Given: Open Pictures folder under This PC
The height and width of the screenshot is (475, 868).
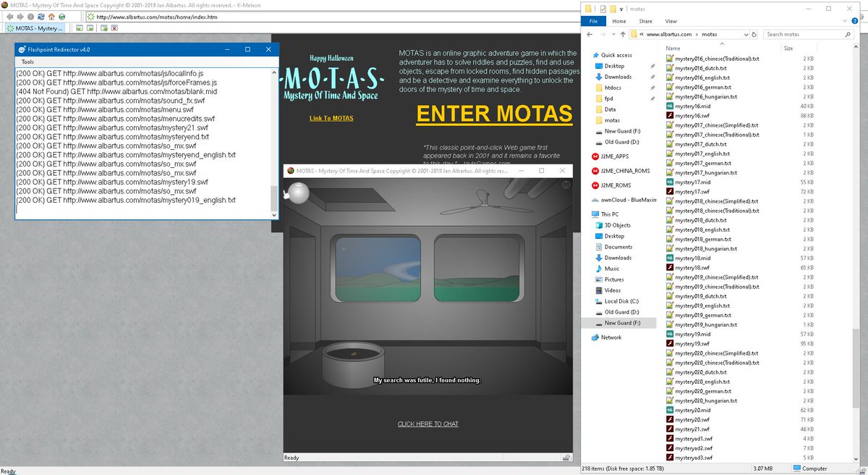Looking at the screenshot, I should [614, 279].
